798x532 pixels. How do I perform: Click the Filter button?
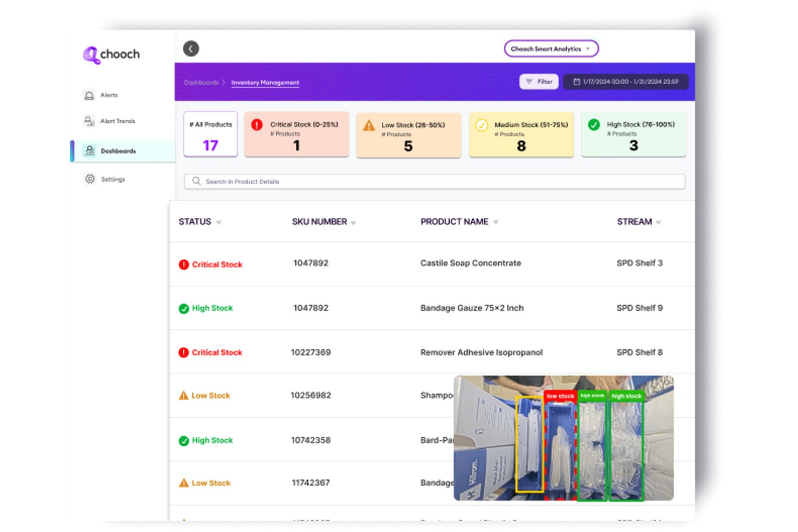tap(539, 81)
